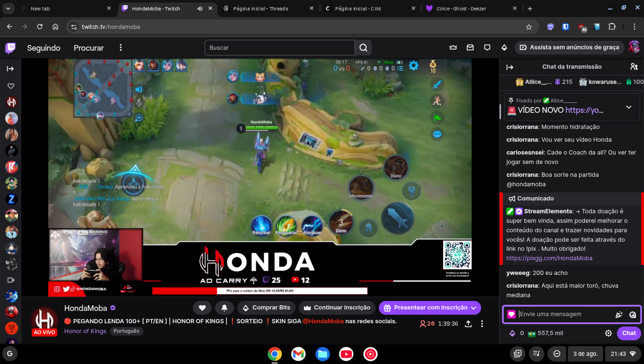Send message with the Chat button
This screenshot has height=364, width=644.
tap(629, 333)
